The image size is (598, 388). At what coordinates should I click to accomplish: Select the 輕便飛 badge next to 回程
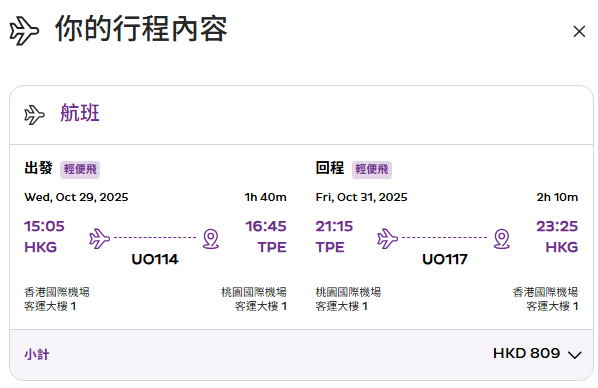pos(372,169)
